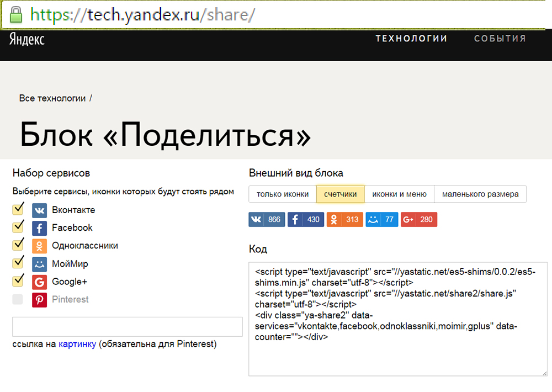The width and height of the screenshot is (552, 392).
Task: Open the СОБЫТИЯ header menu
Action: coord(500,39)
